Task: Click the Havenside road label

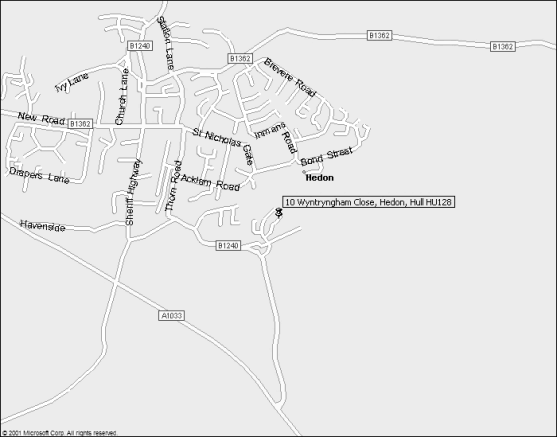Action: click(43, 226)
